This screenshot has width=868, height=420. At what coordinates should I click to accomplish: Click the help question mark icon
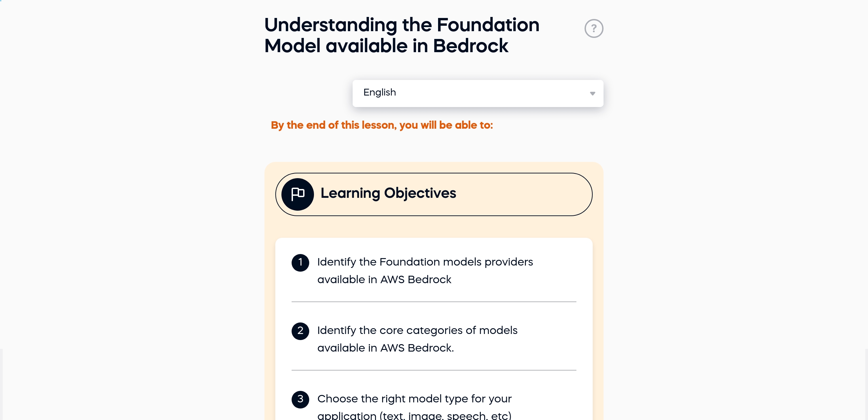594,28
